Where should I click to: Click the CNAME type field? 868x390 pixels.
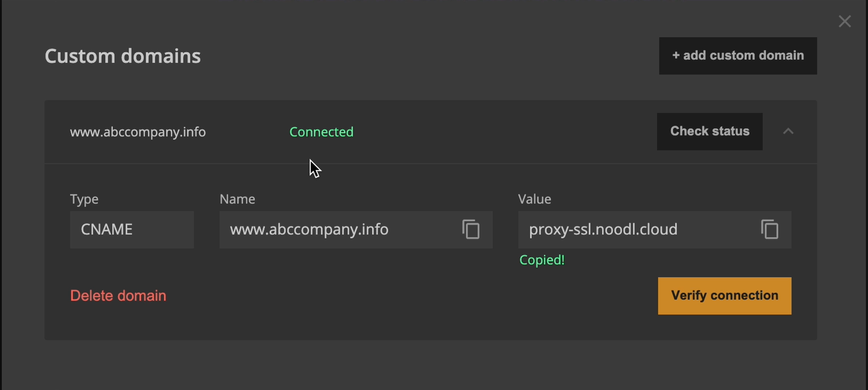[131, 229]
